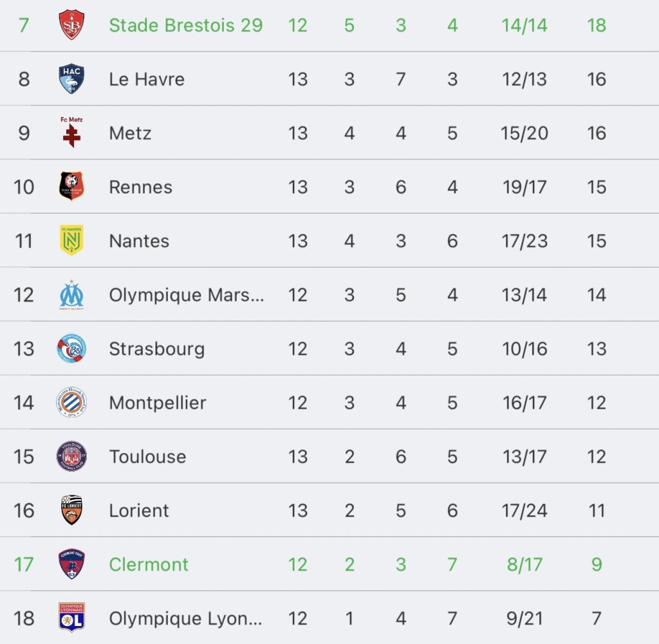Viewport: 659px width, 644px height.
Task: Open the Strasbourg round crest
Action: coord(71,348)
